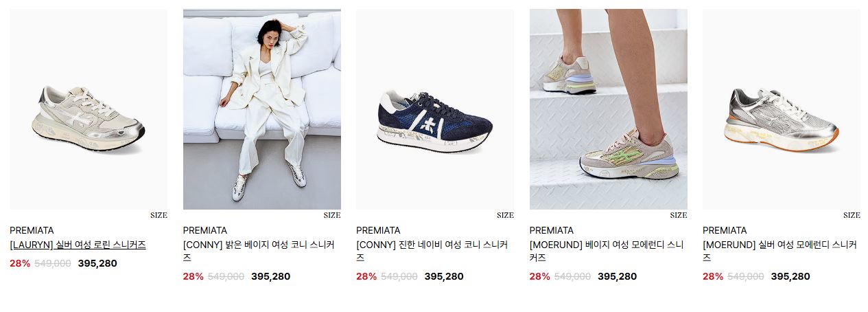Open the [CONNY] 진한 네이비 여성 코니 title

coord(432,251)
